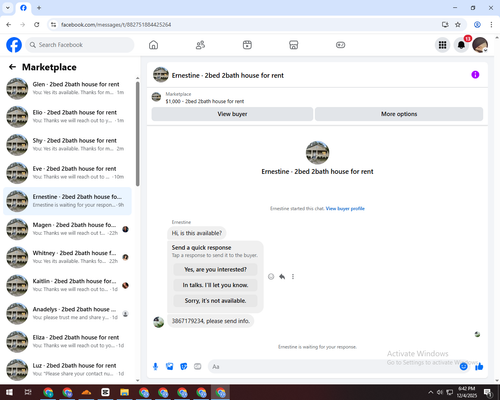Bookmark this page with star icon
The image size is (500, 400).
click(458, 25)
